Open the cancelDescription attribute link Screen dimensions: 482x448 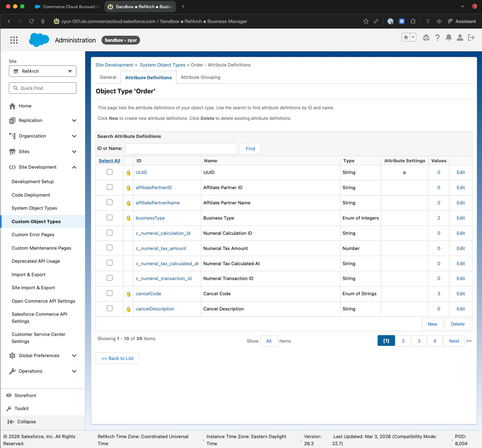(155, 309)
